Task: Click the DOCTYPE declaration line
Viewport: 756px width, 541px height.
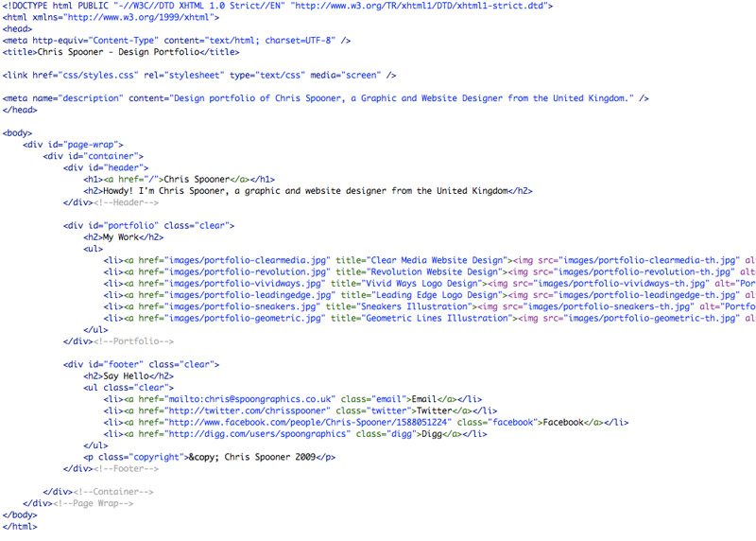Action: click(x=278, y=6)
